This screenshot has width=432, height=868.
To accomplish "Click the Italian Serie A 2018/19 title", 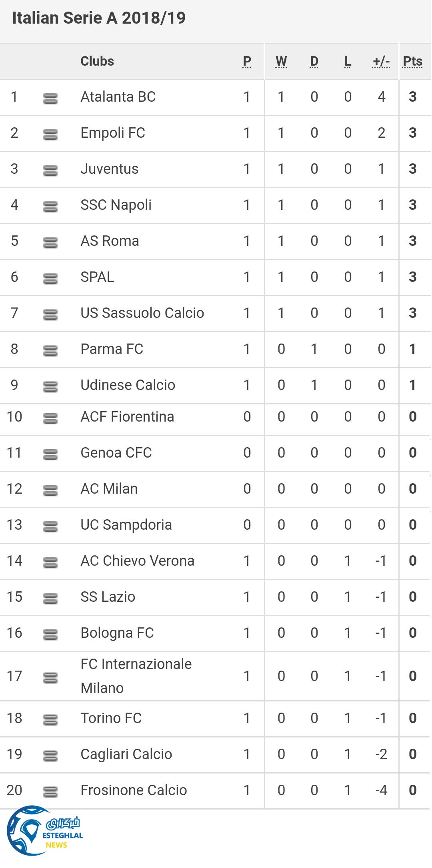I will 99,18.
